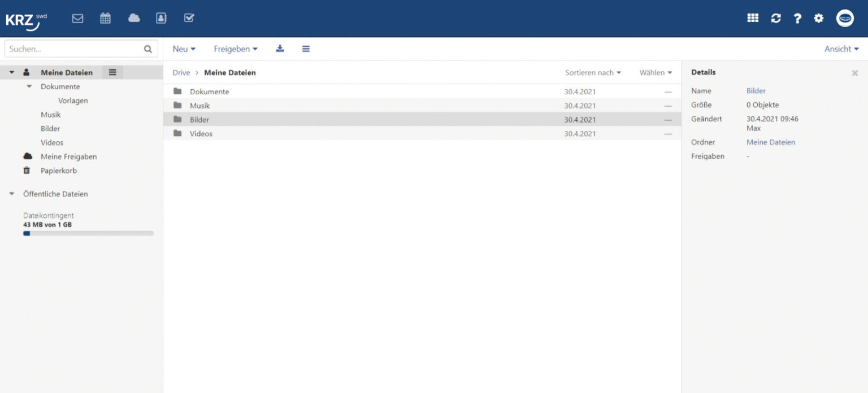Select Papierkorb in the sidebar
868x393 pixels.
pos(58,171)
